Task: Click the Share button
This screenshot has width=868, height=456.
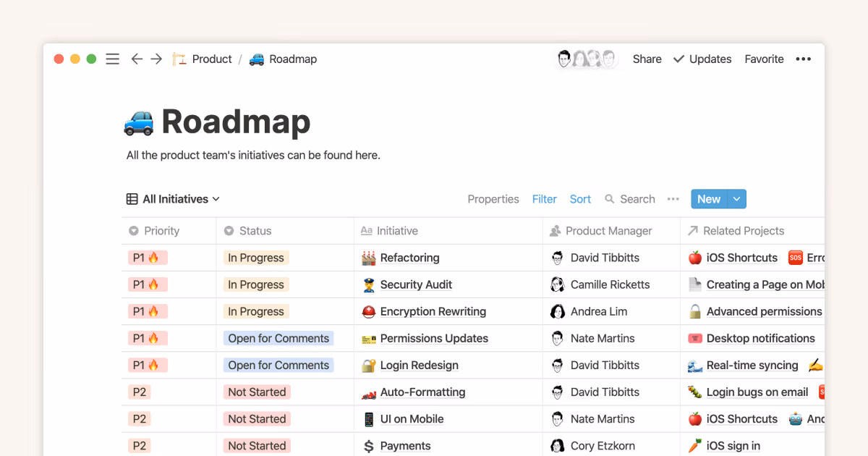Action: [647, 59]
